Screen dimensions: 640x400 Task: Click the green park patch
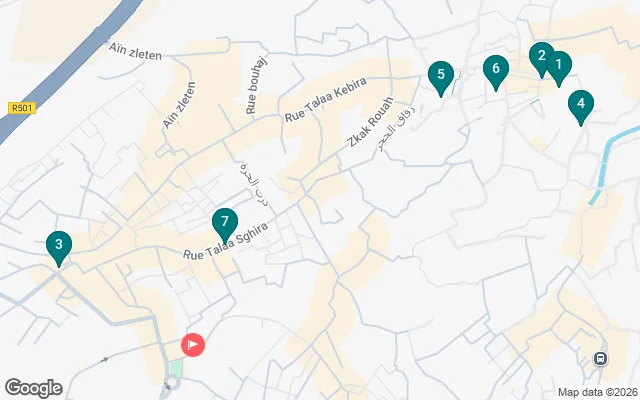pyautogui.click(x=176, y=369)
